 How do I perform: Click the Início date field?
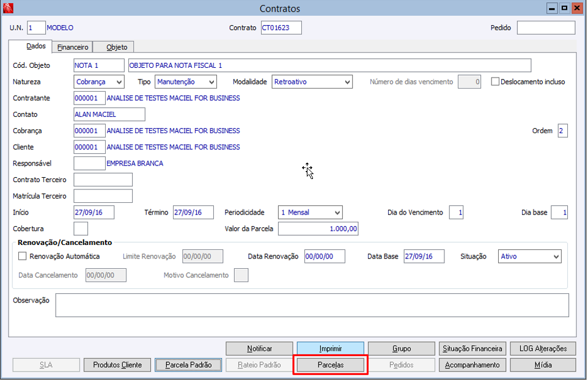pos(94,212)
